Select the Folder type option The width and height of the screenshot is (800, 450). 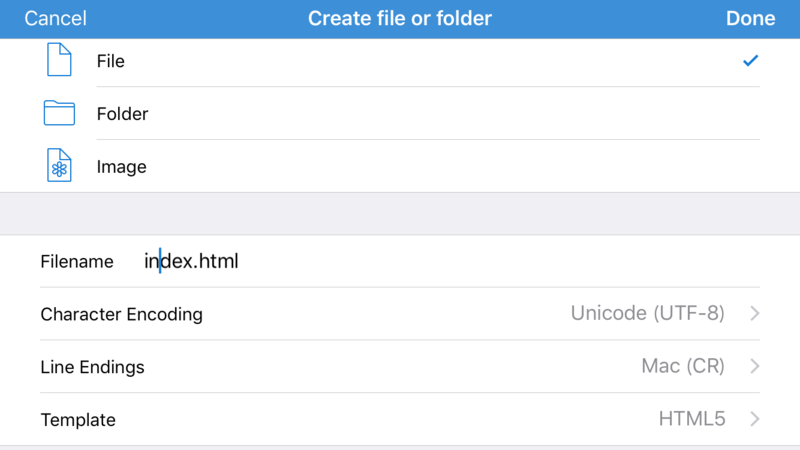tap(123, 114)
